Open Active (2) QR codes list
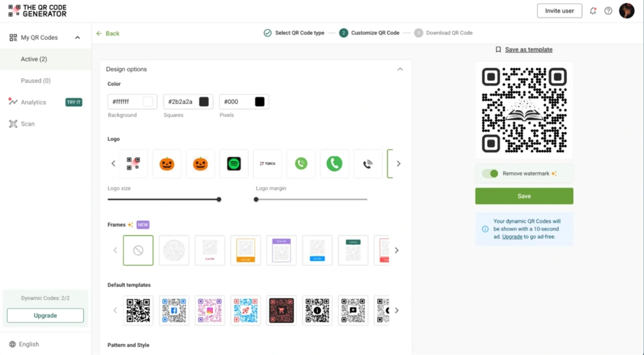 [46, 59]
